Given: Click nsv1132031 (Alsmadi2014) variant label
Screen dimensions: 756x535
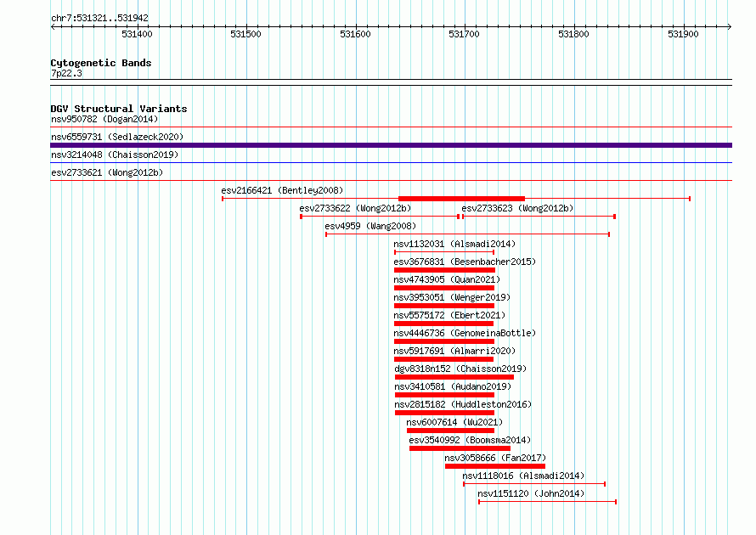Looking at the screenshot, I should click(x=454, y=244).
